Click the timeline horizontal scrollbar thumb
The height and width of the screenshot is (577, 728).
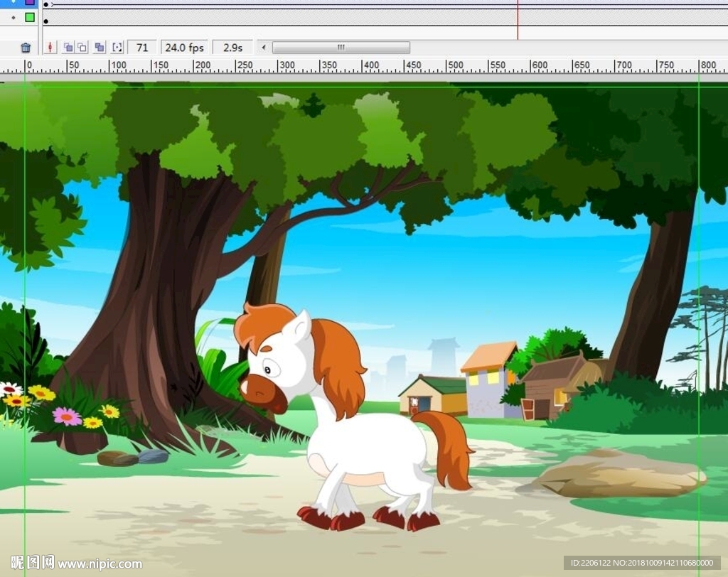click(x=341, y=48)
